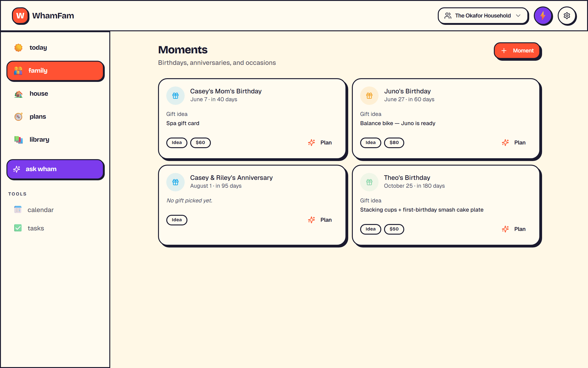Screen dimensions: 588x368
Task: Click Stacking cups + first-birthday smash cake plate
Action: (x=421, y=210)
